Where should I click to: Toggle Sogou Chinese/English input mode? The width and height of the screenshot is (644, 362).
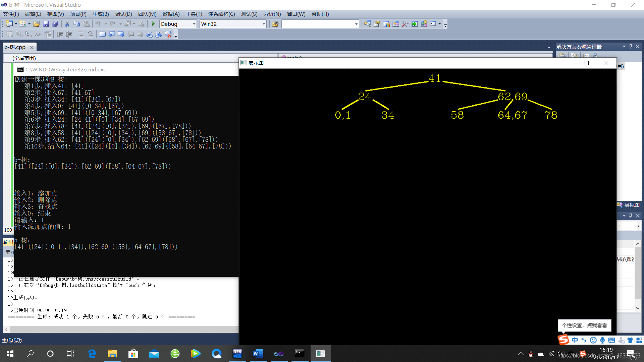pyautogui.click(x=575, y=340)
